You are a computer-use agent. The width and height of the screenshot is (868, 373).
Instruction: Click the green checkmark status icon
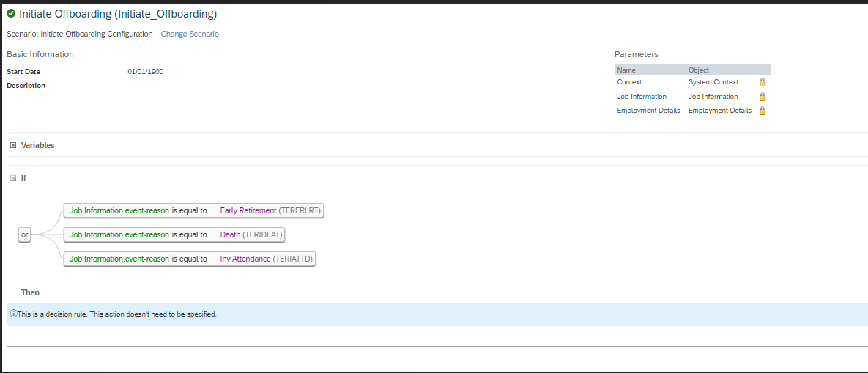[11, 14]
